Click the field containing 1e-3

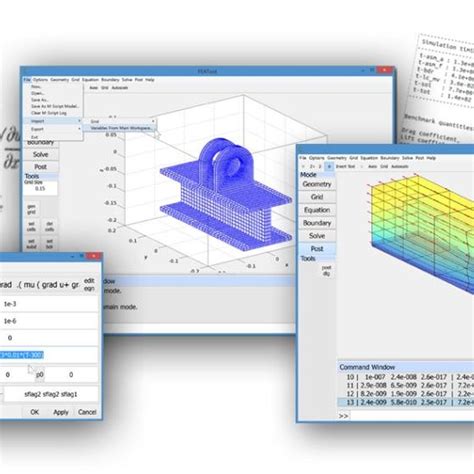49,304
